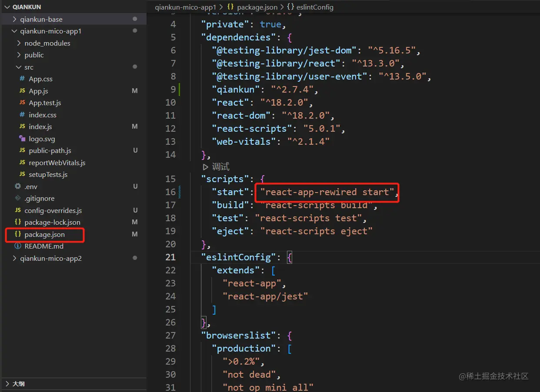Click the "react-scripts eject" value
This screenshot has width=540, height=392.
(316, 231)
